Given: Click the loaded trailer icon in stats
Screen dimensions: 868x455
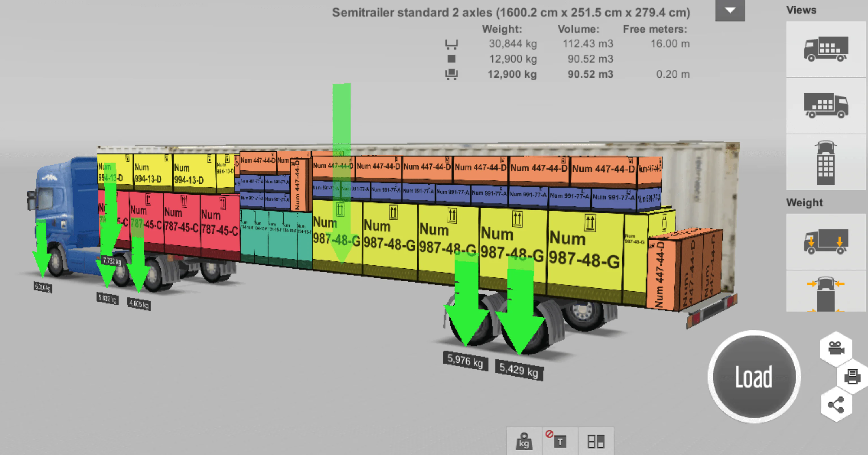Looking at the screenshot, I should click(x=451, y=74).
